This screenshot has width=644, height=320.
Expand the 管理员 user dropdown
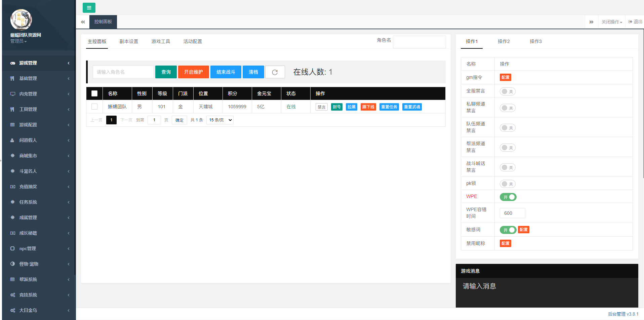18,41
